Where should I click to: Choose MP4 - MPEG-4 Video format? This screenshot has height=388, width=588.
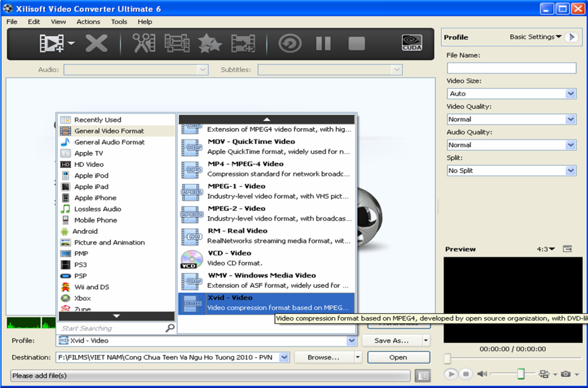point(267,169)
